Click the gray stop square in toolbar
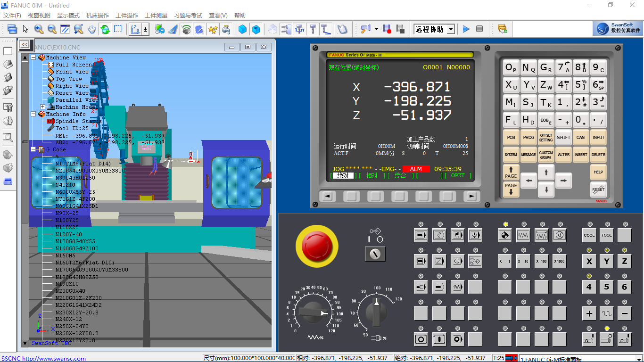This screenshot has height=362, width=644. [x=479, y=29]
